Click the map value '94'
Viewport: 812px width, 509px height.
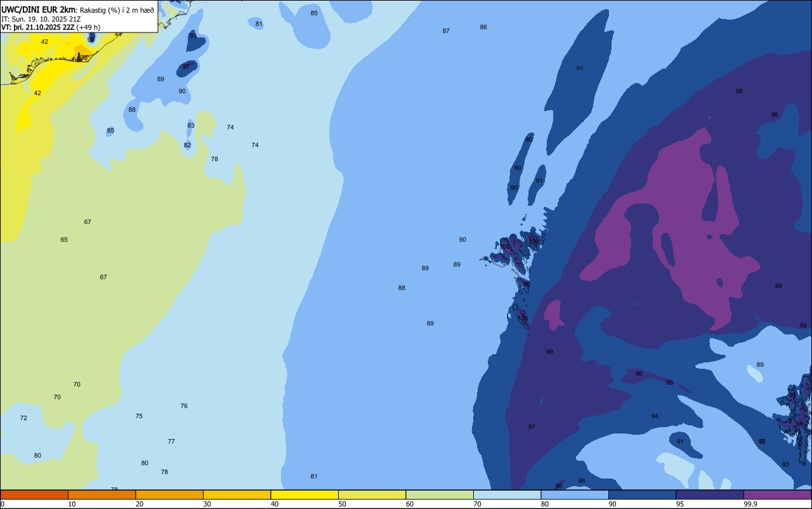(x=655, y=416)
